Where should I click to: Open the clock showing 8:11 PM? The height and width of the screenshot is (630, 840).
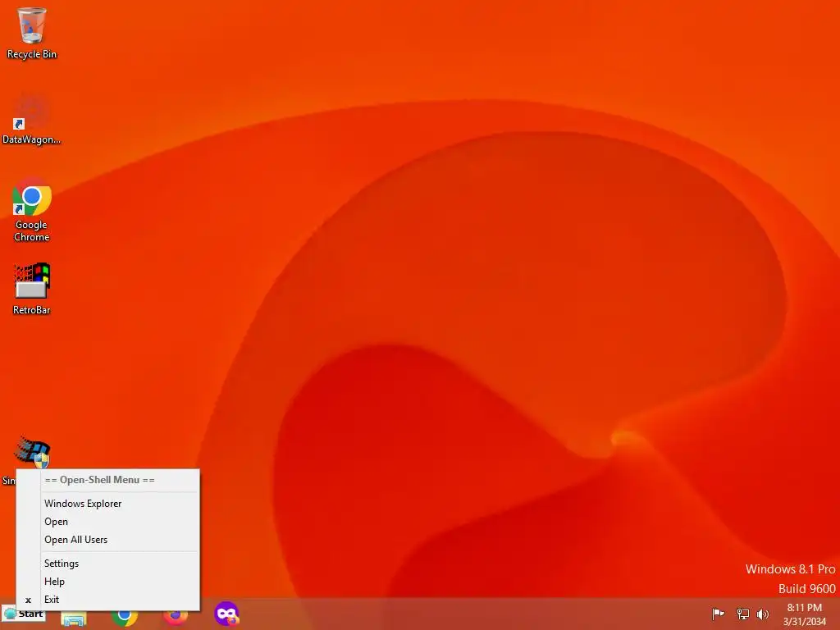click(804, 614)
